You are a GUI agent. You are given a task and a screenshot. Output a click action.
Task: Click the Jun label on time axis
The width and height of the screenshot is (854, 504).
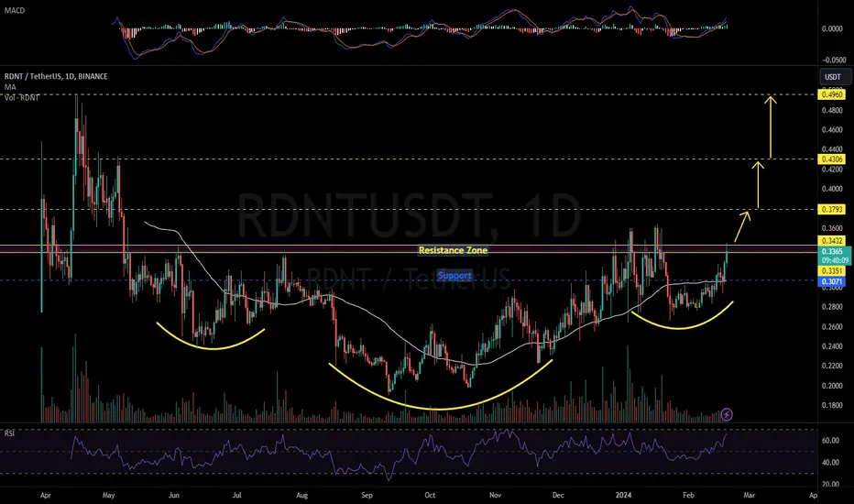click(x=174, y=495)
